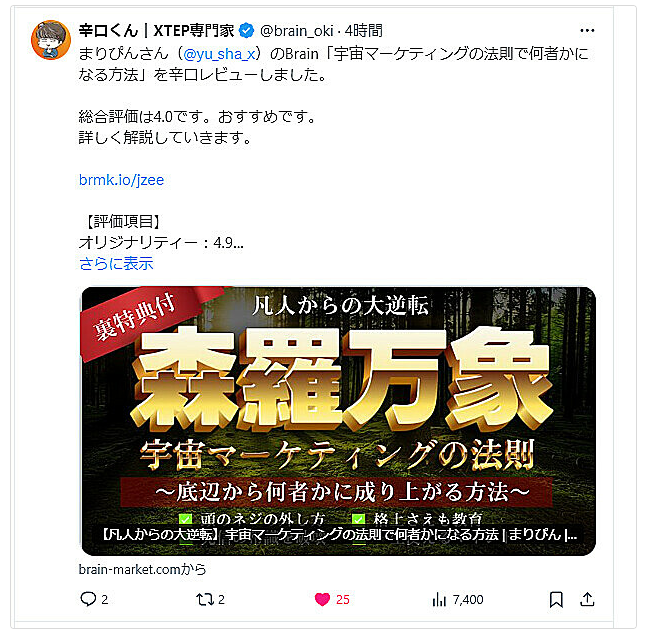Open the @yu_sha_x mention
Screen dimensions: 650x634
(x=219, y=54)
